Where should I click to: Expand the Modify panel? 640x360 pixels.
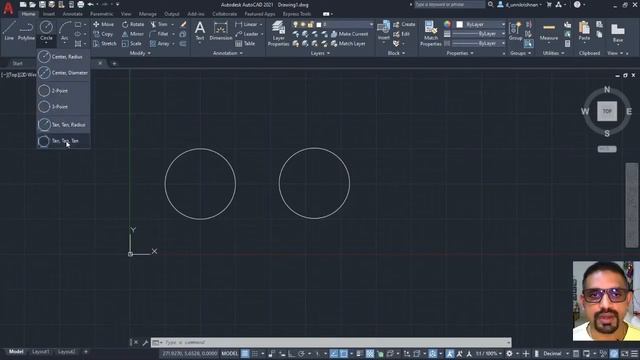pyautogui.click(x=140, y=53)
